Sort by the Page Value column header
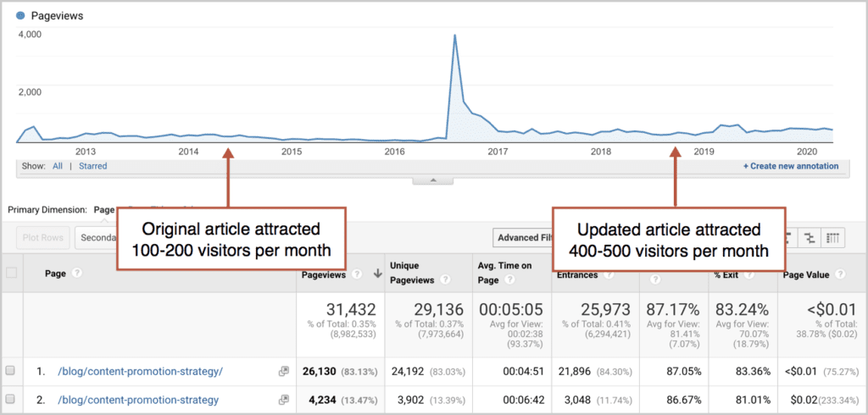868x415 pixels. point(808,274)
